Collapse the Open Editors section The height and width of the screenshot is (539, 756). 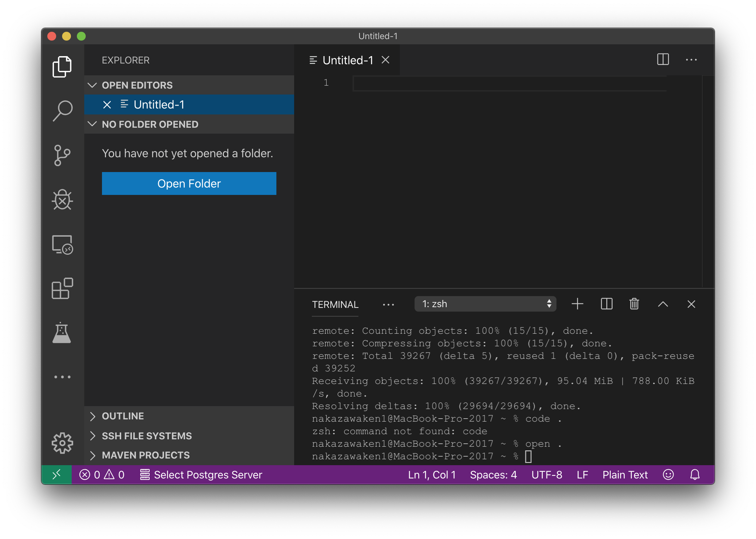(x=93, y=85)
